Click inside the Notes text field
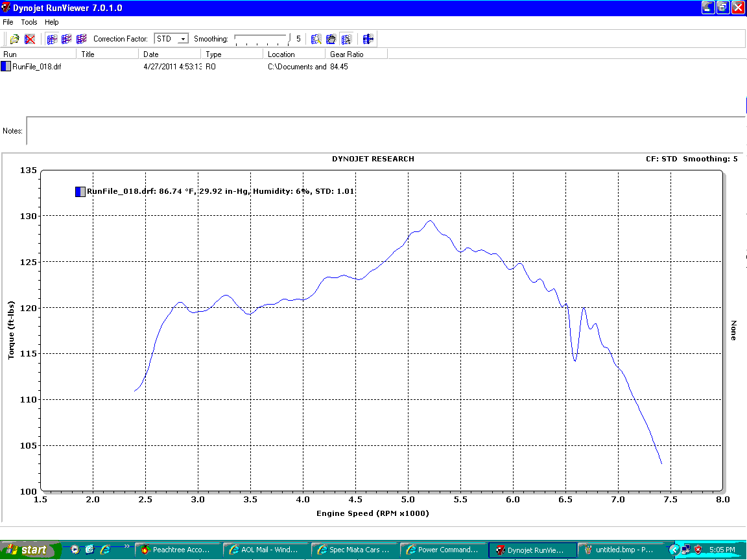 (x=386, y=130)
